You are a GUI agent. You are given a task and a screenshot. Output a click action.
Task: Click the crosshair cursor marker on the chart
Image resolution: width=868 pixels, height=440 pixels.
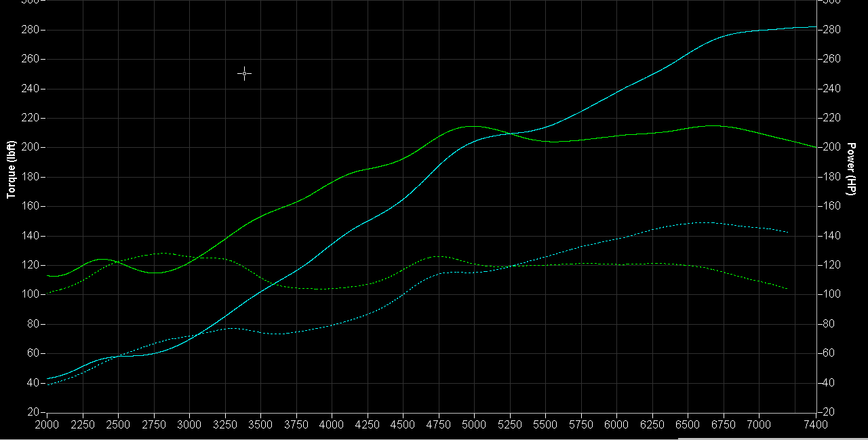[x=245, y=74]
